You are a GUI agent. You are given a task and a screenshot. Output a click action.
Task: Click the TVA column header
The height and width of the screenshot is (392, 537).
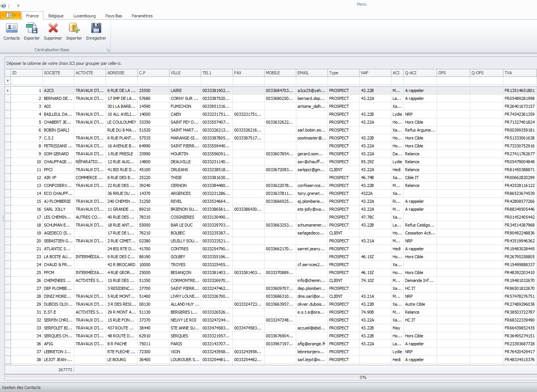click(x=519, y=73)
